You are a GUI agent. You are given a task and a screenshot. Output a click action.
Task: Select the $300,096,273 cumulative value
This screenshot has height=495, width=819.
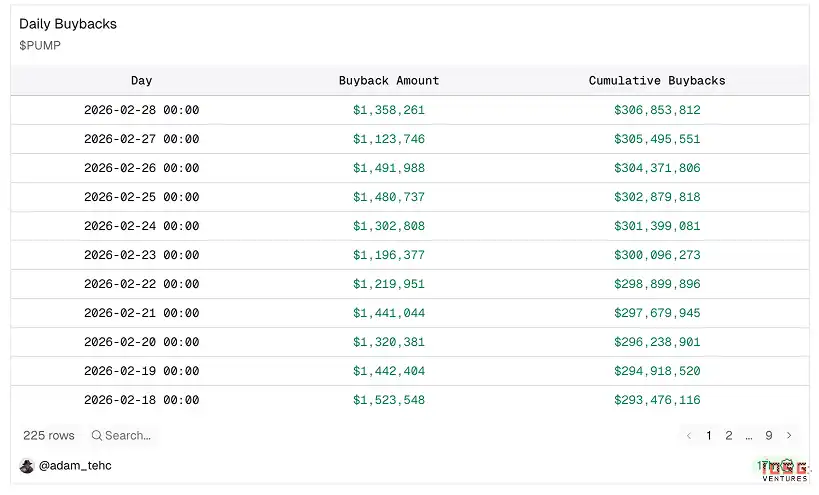point(657,255)
